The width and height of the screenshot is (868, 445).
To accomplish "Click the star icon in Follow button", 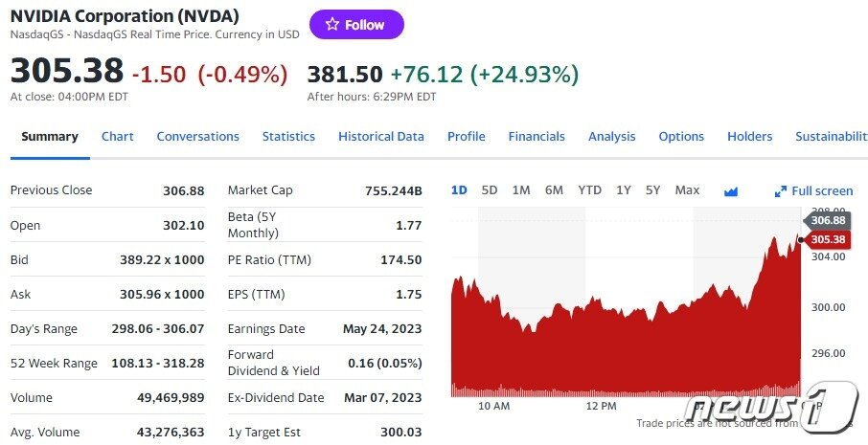I will (x=332, y=25).
